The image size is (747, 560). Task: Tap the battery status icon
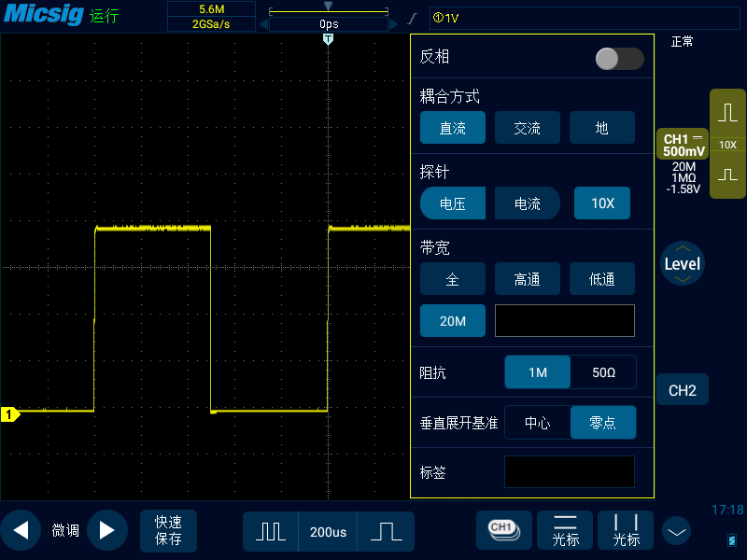(x=732, y=540)
